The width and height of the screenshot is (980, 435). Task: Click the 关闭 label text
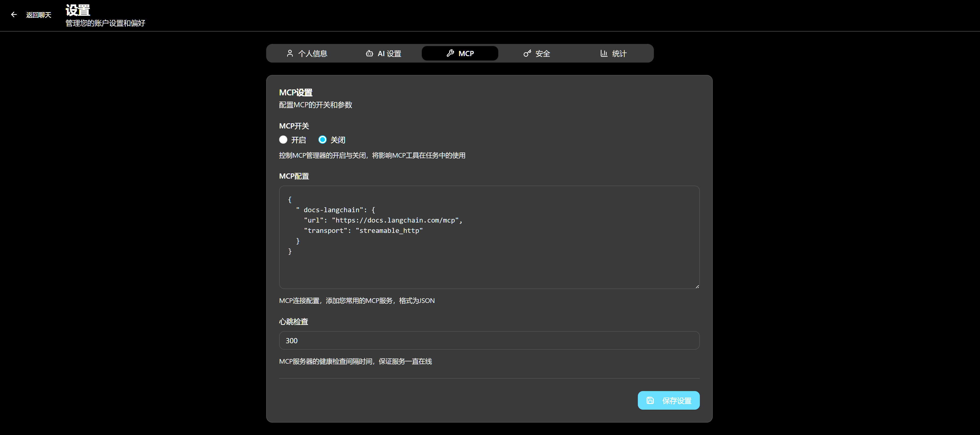pos(338,140)
